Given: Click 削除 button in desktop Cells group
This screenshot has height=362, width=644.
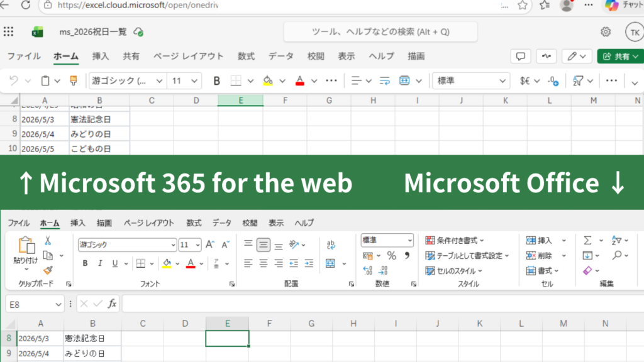Looking at the screenshot, I should (x=540, y=256).
